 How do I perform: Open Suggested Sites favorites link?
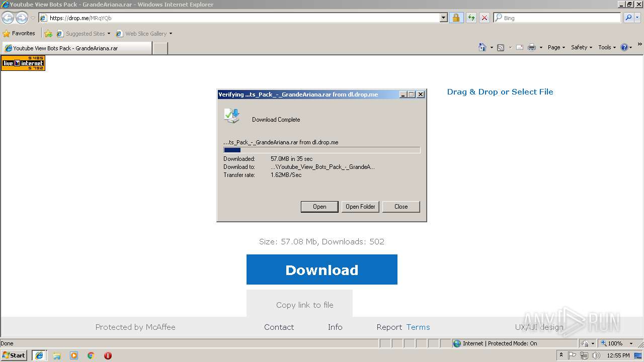click(x=83, y=34)
